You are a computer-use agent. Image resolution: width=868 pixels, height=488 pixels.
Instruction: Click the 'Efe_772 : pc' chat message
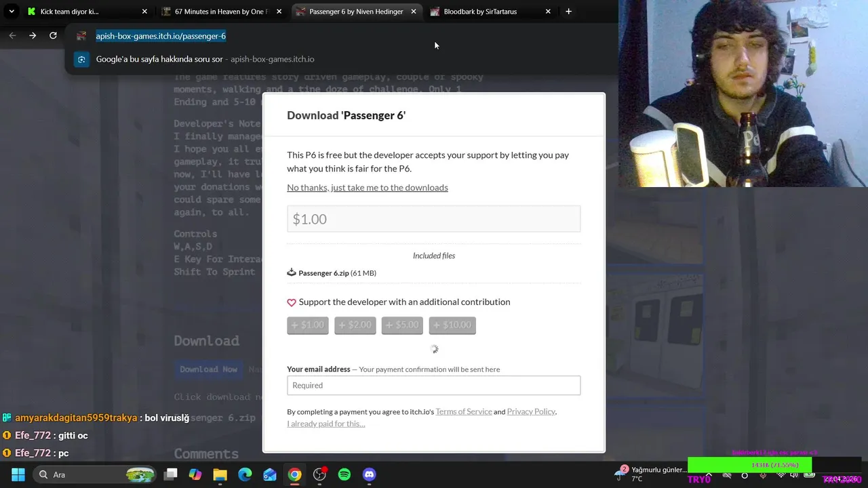click(x=36, y=453)
